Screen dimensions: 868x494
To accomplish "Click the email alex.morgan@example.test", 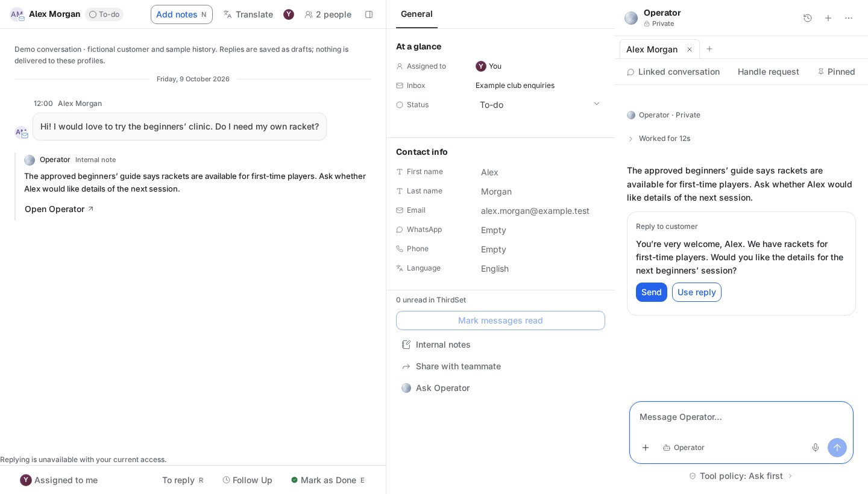I will pos(535,211).
